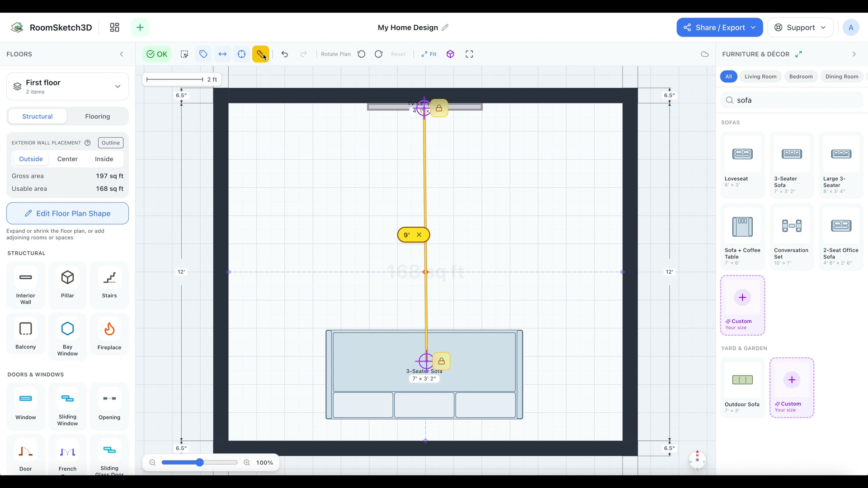Image resolution: width=868 pixels, height=488 pixels.
Task: Undo the last action
Action: (x=284, y=54)
